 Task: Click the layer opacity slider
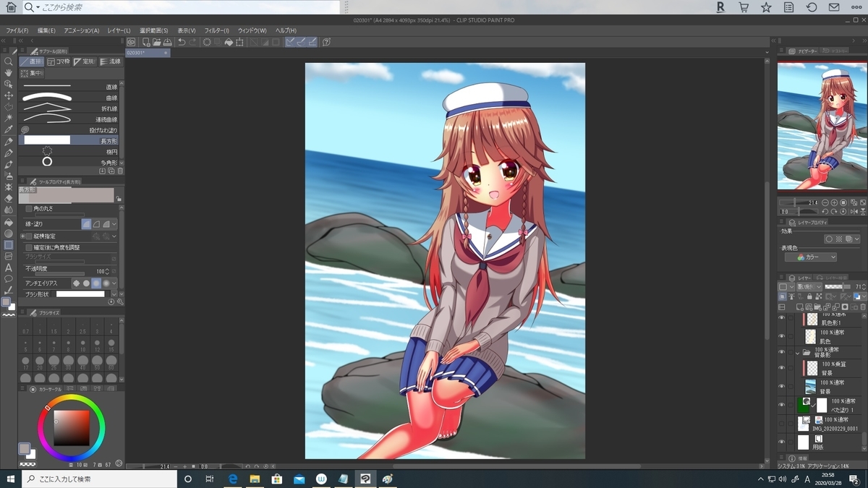coord(836,287)
